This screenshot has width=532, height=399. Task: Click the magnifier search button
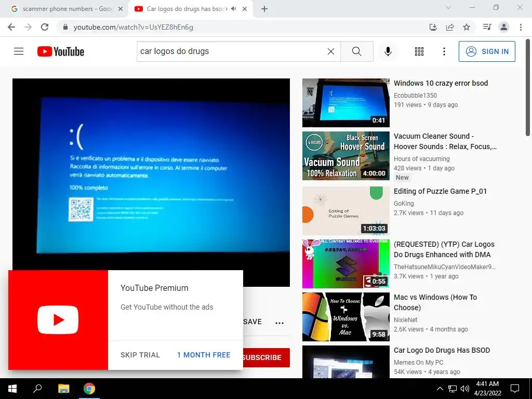[356, 51]
